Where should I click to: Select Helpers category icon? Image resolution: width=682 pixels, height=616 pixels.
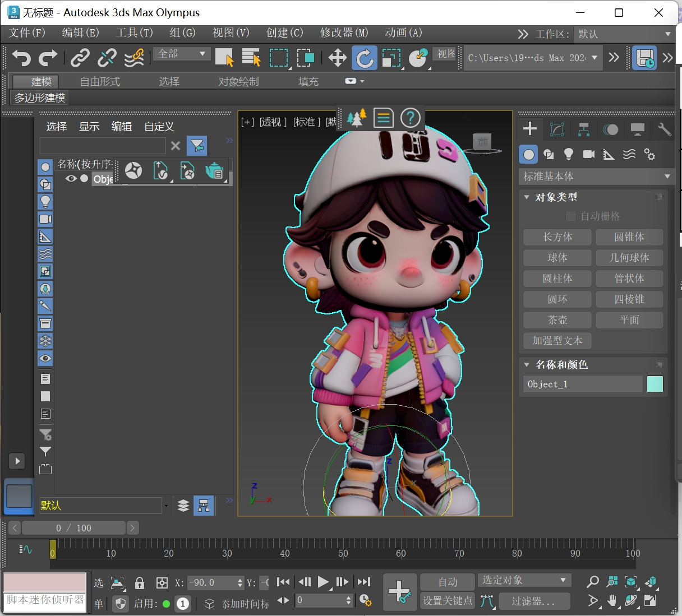[609, 154]
